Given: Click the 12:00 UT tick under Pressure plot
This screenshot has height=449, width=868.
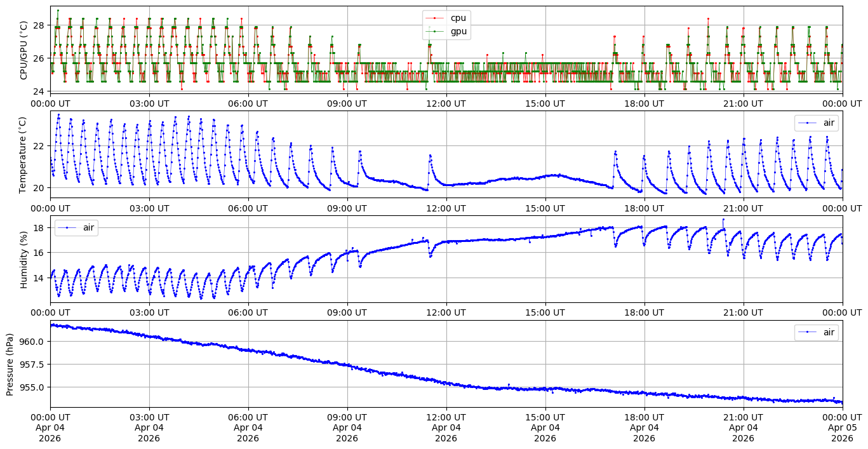Looking at the screenshot, I should [446, 417].
